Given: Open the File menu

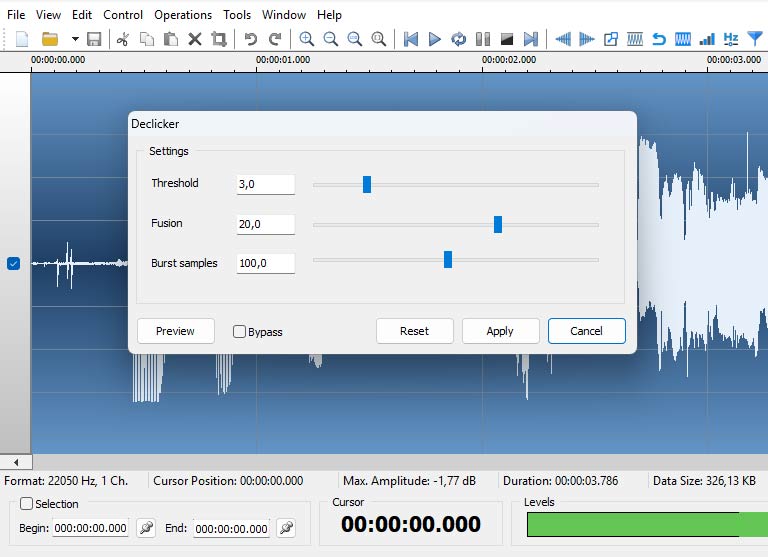Looking at the screenshot, I should (x=16, y=15).
